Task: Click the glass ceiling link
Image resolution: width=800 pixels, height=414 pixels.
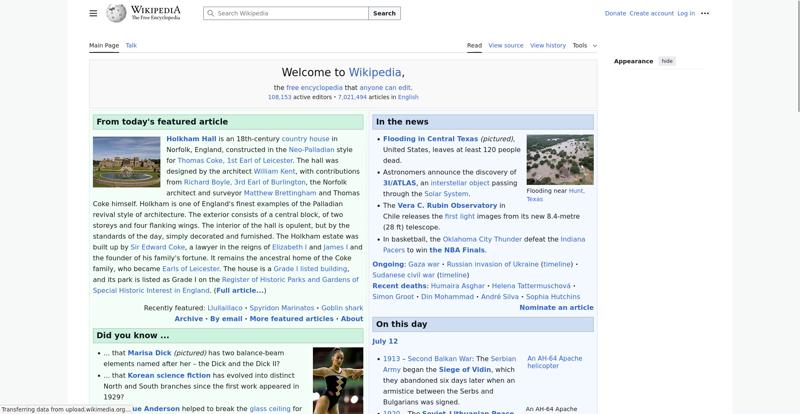Action: click(270, 409)
